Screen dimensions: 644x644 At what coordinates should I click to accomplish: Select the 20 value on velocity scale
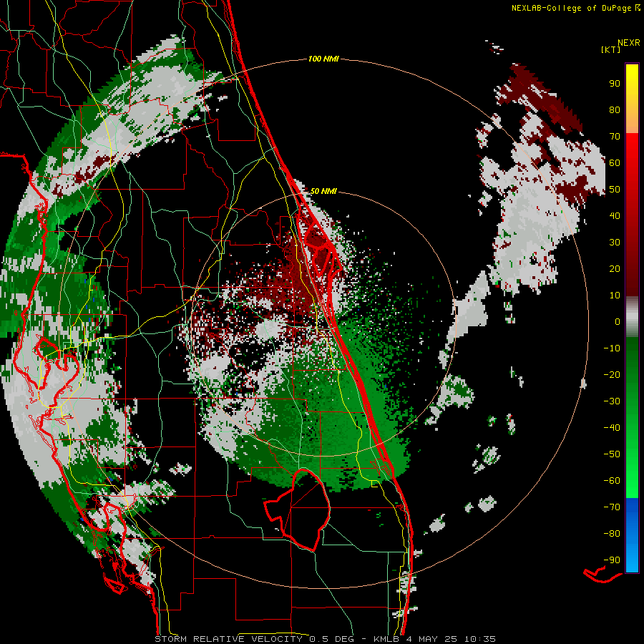615,268
